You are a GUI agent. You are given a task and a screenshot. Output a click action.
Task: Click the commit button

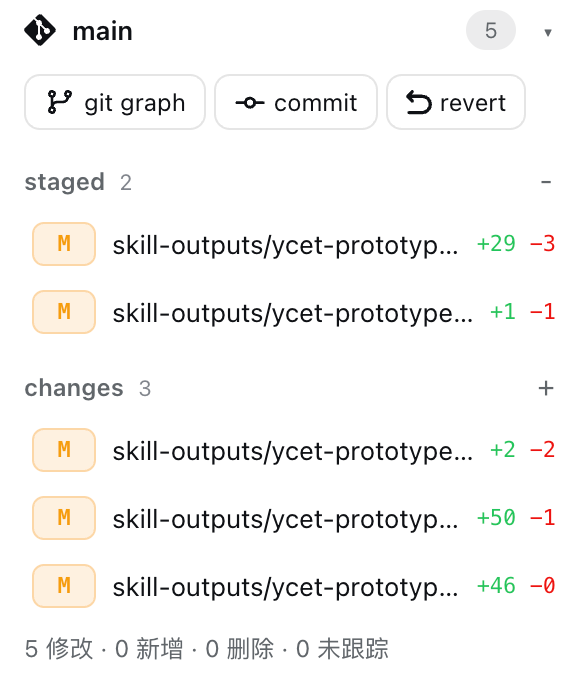[296, 102]
